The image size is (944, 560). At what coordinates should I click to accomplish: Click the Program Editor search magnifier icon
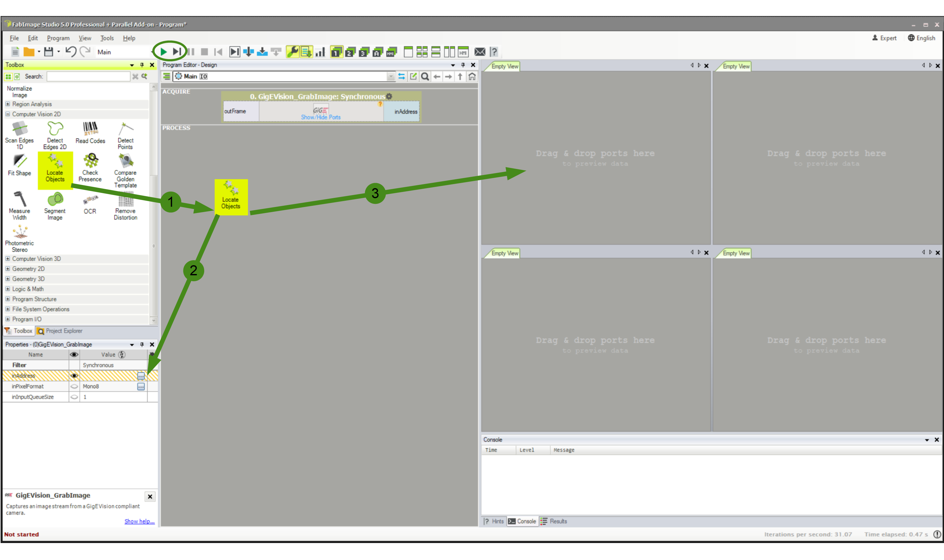(x=425, y=76)
